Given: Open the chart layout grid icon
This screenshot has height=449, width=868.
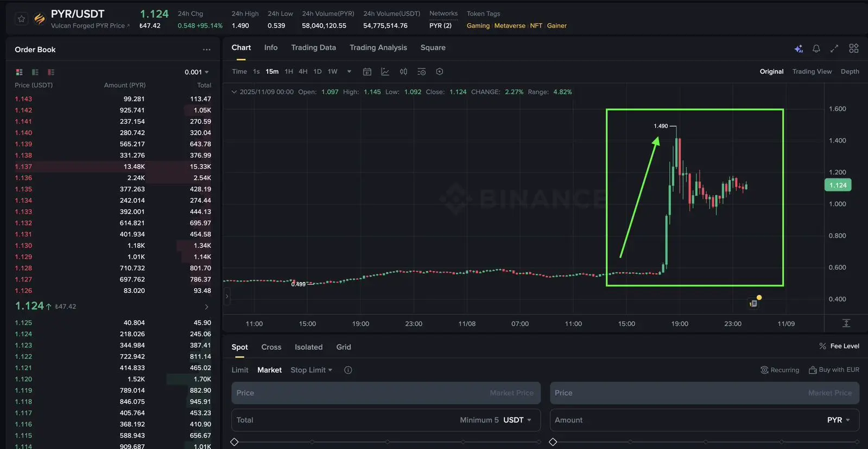Looking at the screenshot, I should pos(854,48).
